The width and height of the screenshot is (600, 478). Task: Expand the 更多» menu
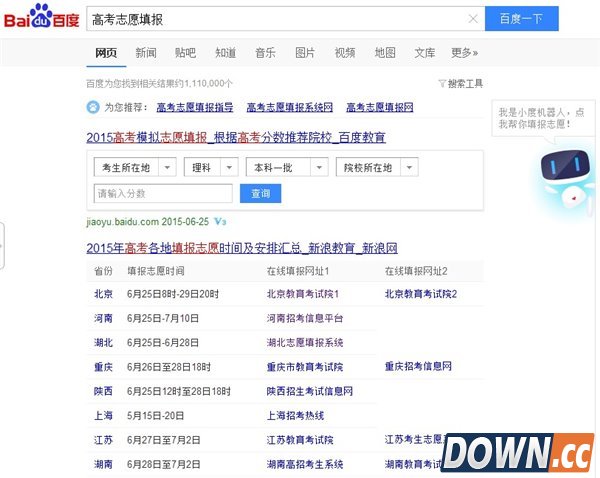(x=464, y=53)
